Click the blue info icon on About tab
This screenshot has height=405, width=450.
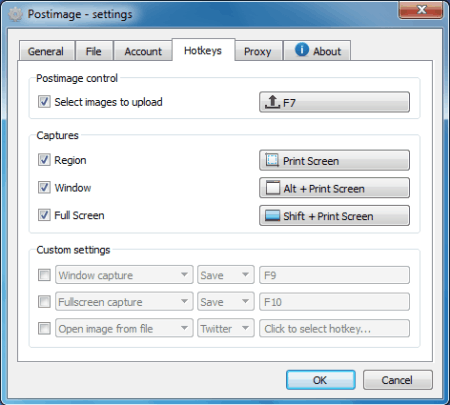tap(302, 50)
